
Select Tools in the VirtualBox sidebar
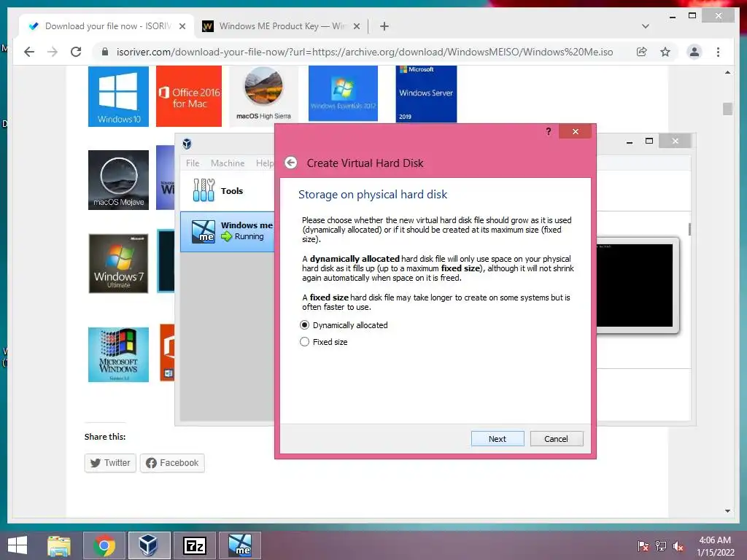click(x=228, y=190)
